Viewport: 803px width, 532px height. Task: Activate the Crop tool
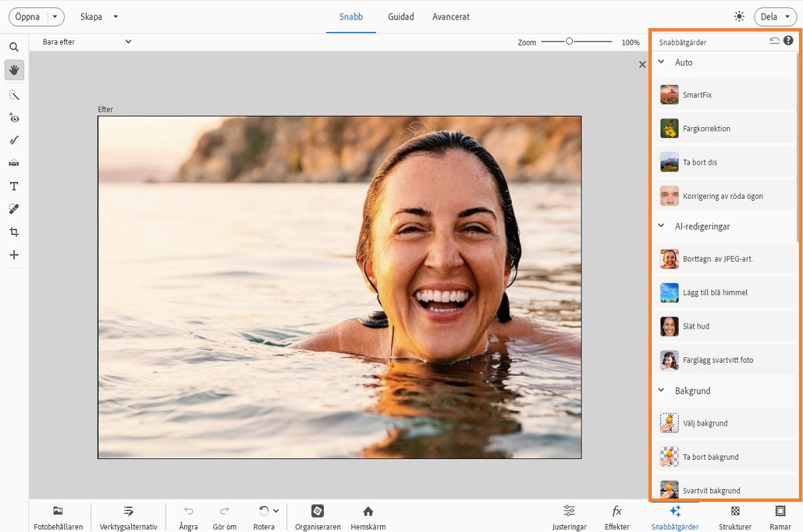pos(14,232)
